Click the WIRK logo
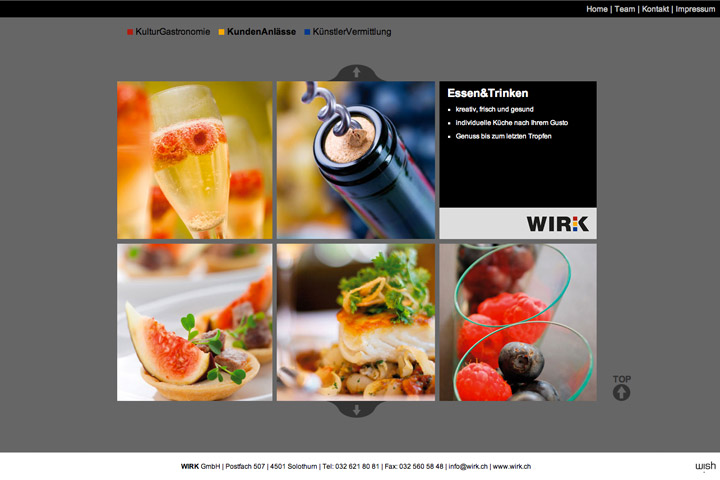 557,224
